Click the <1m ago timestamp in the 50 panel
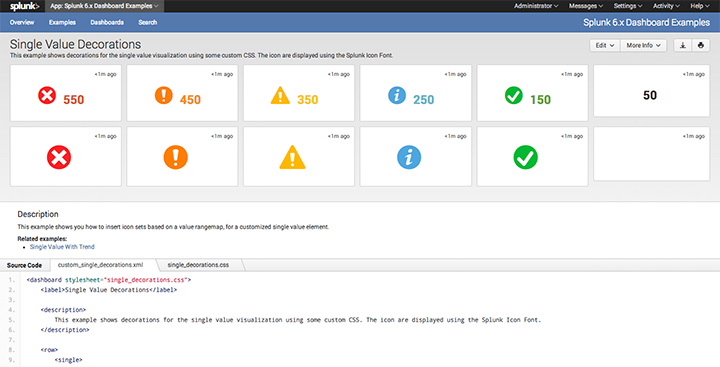 (693, 74)
